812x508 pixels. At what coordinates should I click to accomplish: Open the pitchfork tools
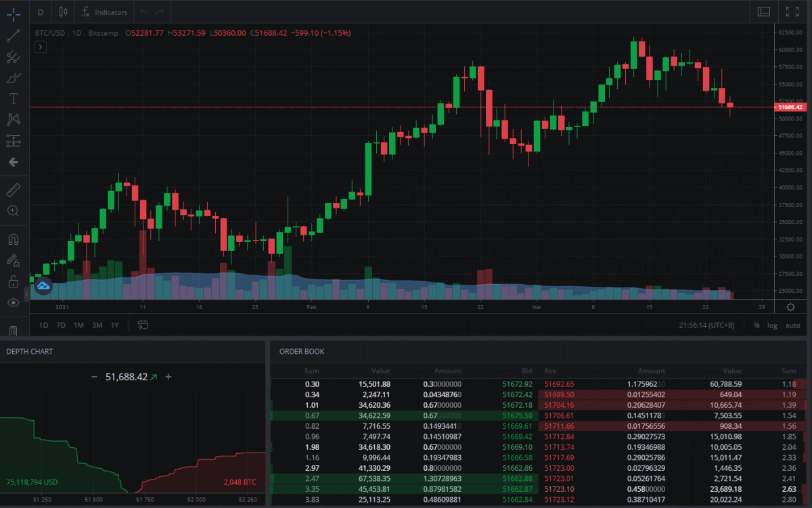(13, 57)
